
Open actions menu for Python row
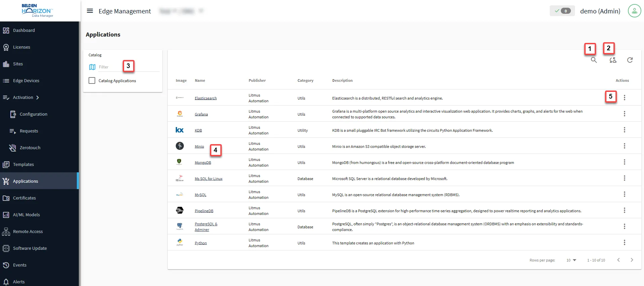point(624,242)
